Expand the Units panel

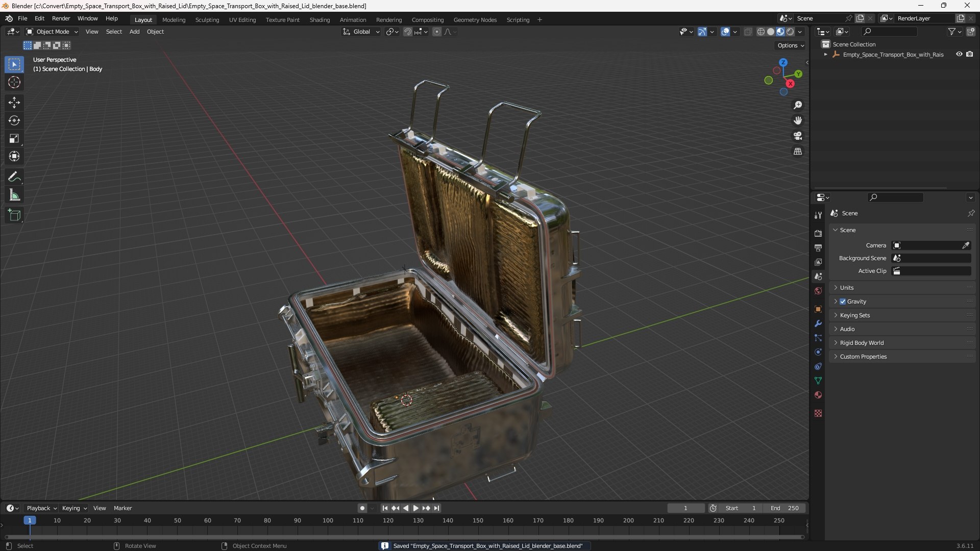point(902,288)
